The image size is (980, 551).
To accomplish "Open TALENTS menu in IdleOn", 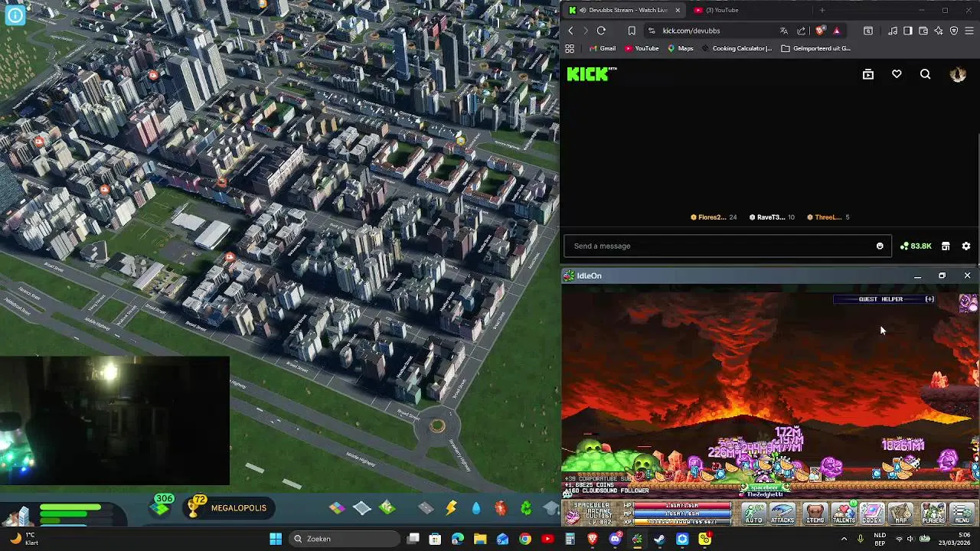I will 844,514.
